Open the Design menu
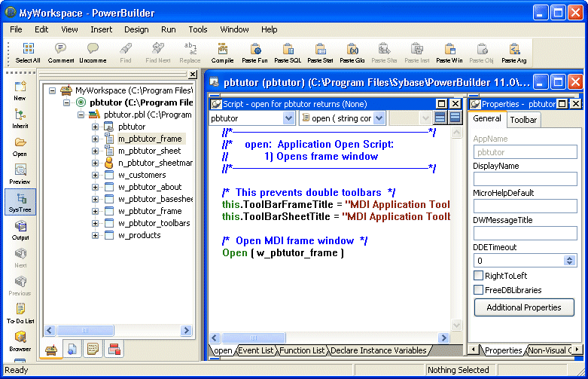Screen dimensions: 588x379 point(136,29)
